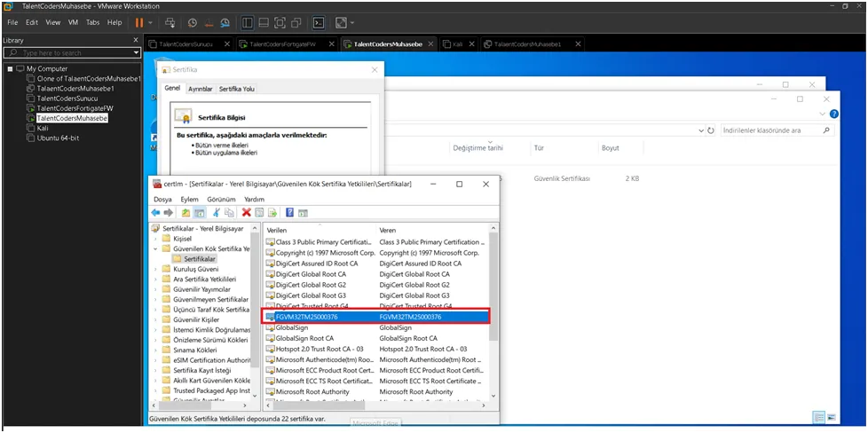This screenshot has width=868, height=433.
Task: Open the VMware Edit menu
Action: pyautogui.click(x=32, y=23)
